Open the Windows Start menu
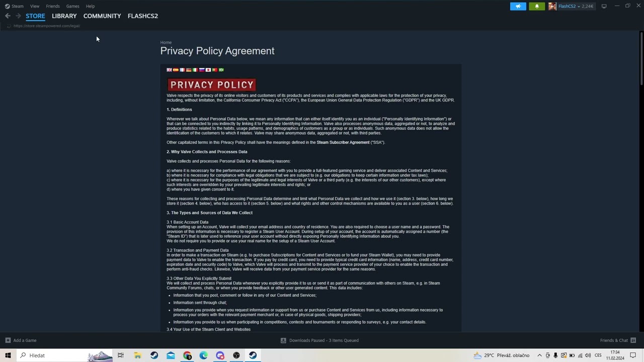 click(x=8, y=355)
